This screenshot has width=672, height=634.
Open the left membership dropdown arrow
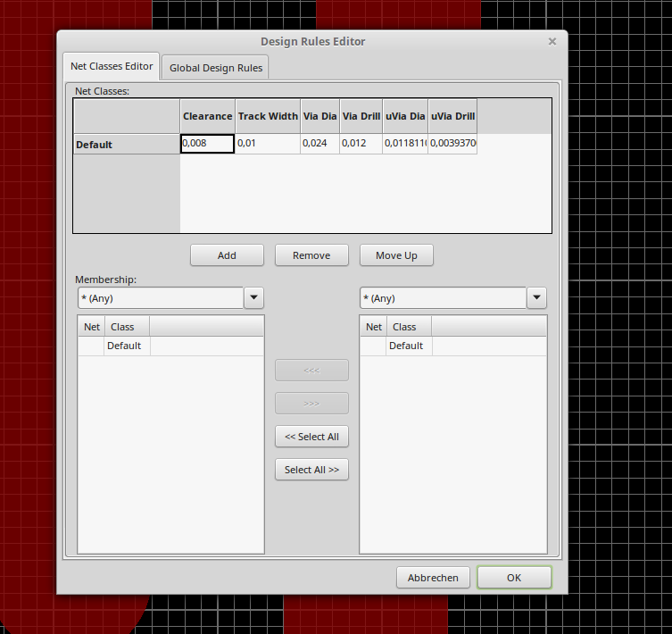[x=253, y=297]
